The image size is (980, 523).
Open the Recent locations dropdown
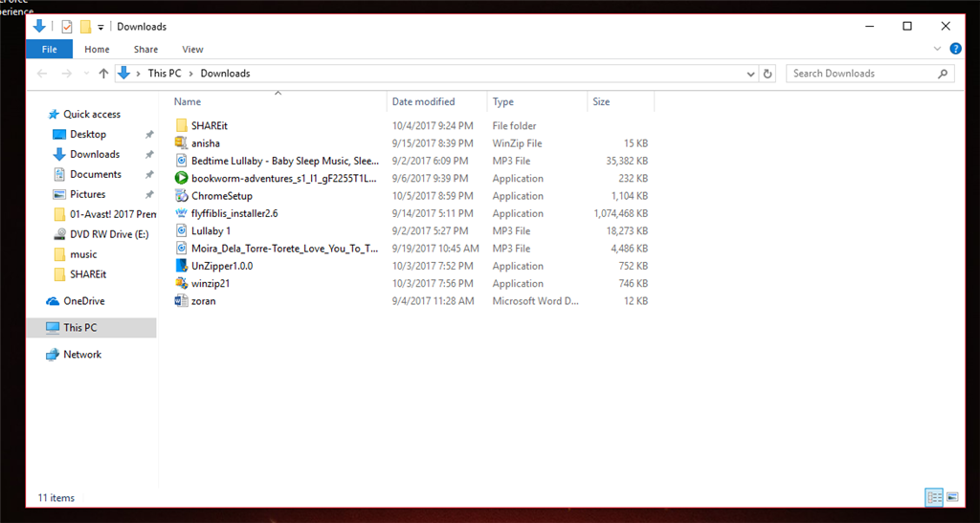(x=86, y=74)
